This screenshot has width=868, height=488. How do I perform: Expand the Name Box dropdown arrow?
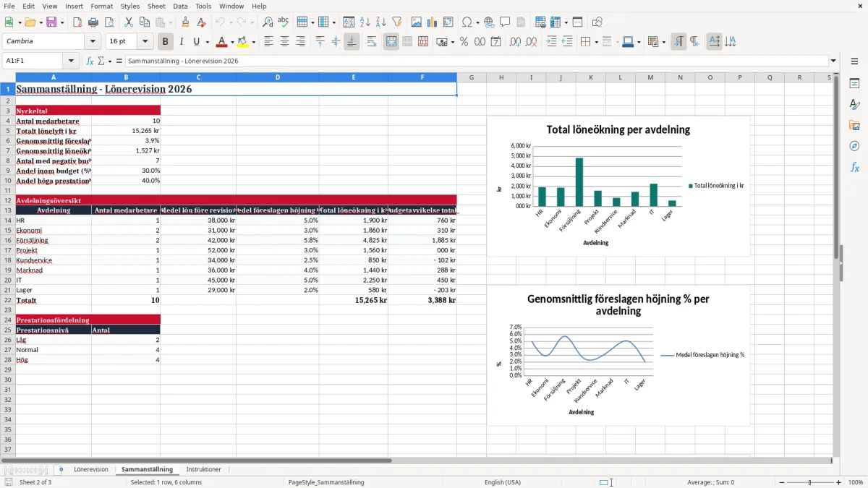point(71,61)
